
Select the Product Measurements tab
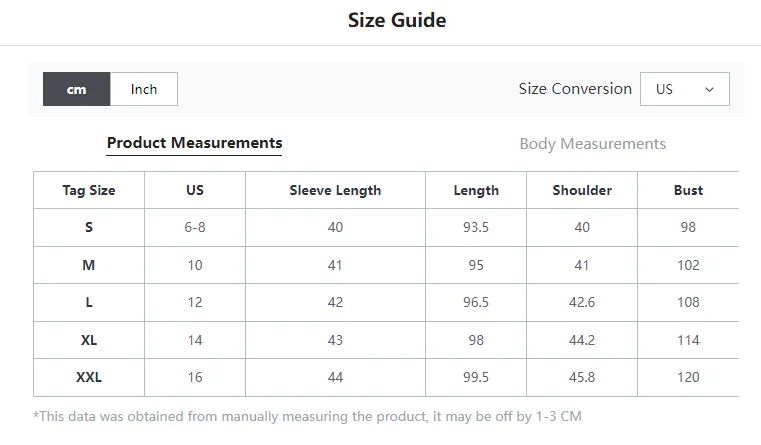194,143
